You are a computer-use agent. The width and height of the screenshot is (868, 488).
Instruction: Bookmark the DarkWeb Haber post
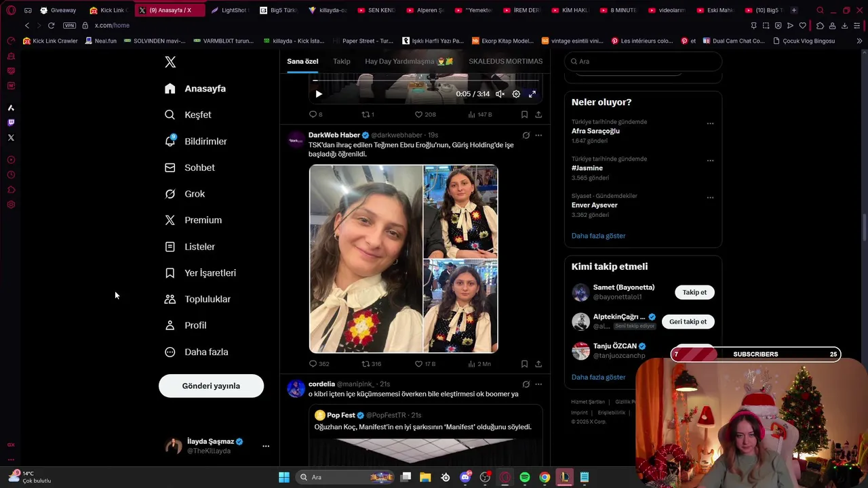[x=524, y=364]
